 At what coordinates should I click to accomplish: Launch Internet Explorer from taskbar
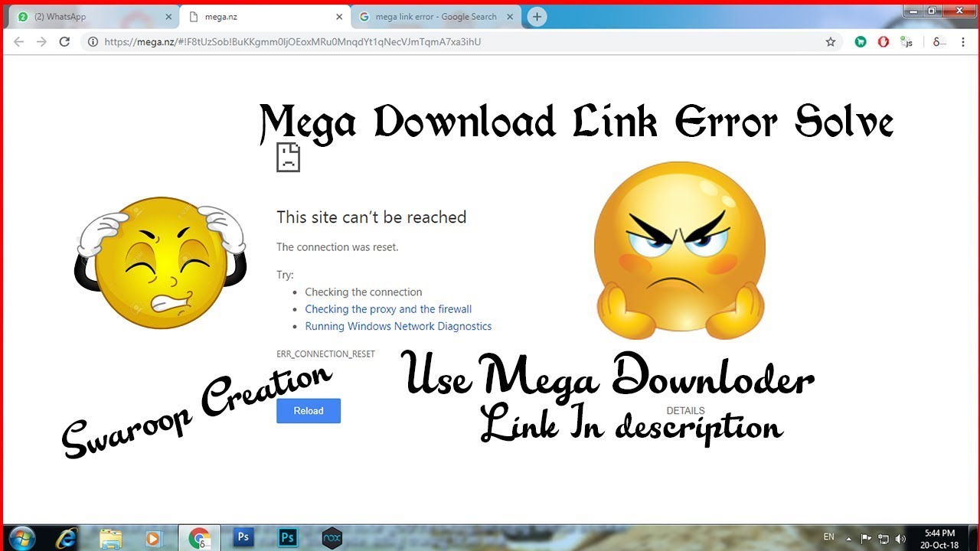(67, 538)
